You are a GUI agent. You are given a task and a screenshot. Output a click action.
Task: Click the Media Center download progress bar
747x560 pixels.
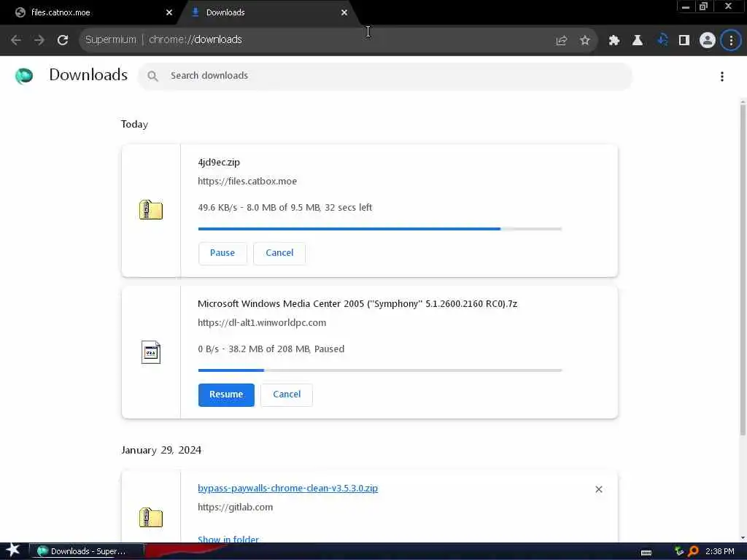[379, 370]
